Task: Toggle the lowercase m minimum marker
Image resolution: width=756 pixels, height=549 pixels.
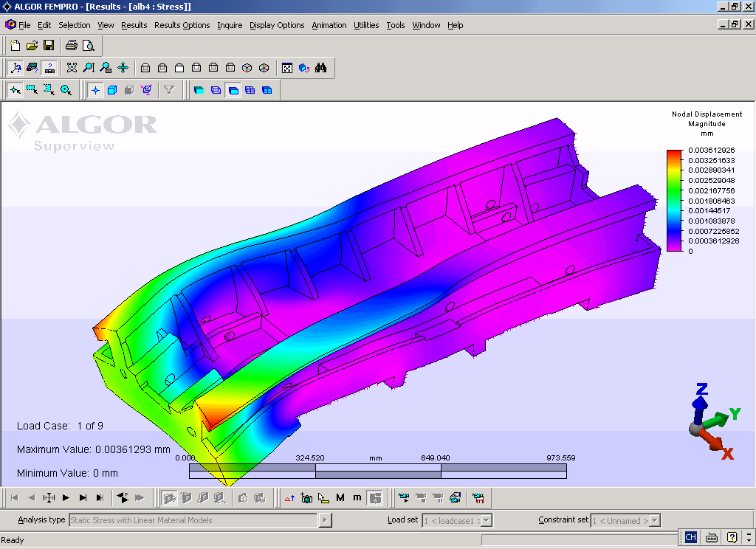Action: tap(357, 498)
